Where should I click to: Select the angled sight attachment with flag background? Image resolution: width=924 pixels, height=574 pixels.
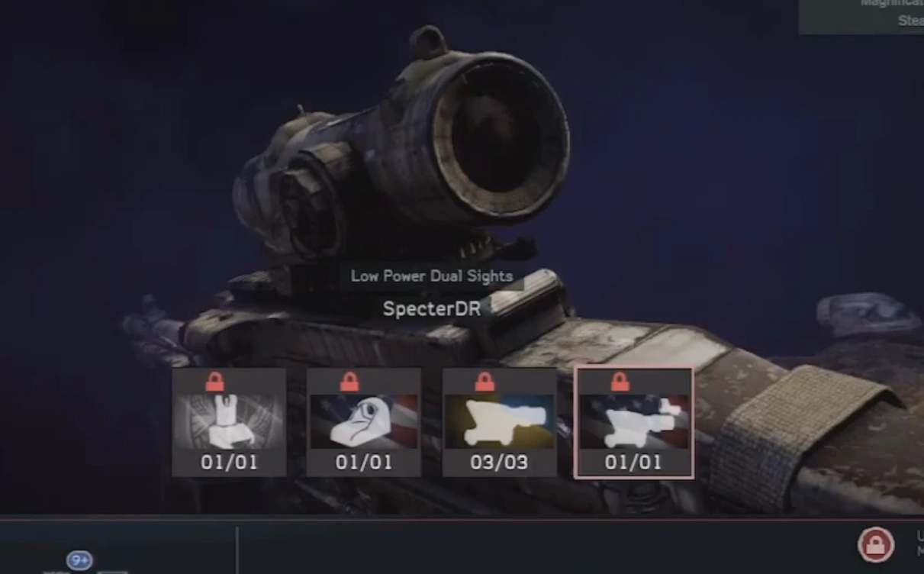(364, 422)
